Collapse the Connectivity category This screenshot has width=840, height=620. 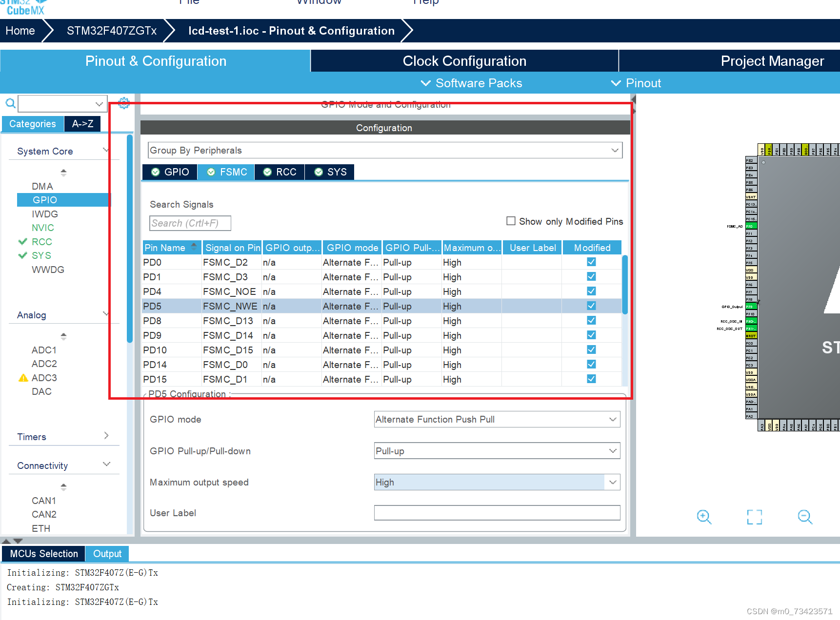[106, 464]
